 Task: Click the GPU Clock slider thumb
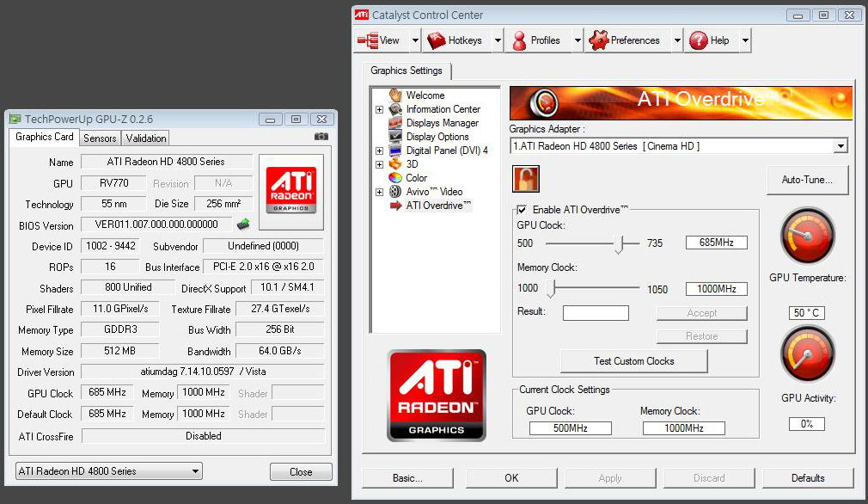619,243
